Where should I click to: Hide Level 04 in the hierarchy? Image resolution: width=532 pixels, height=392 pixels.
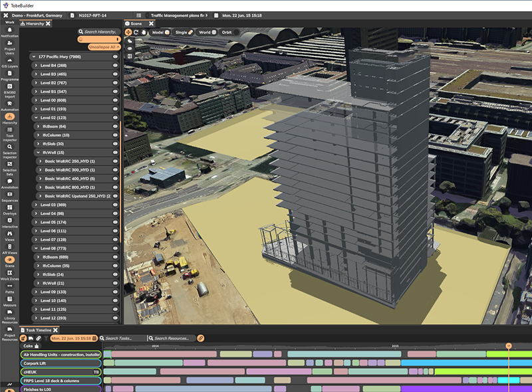[x=114, y=214]
